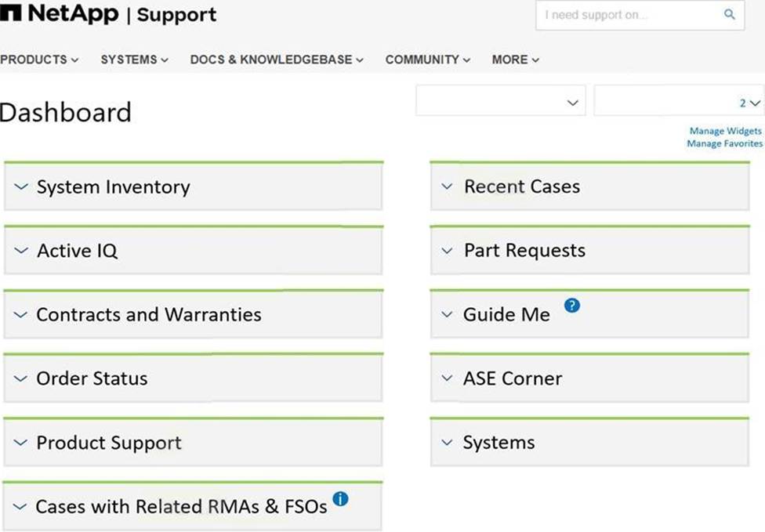Click the Manage Widgets link

[x=725, y=132]
